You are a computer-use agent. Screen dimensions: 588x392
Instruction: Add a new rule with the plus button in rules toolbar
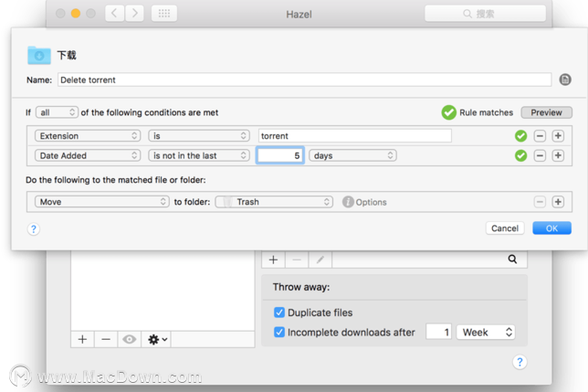(273, 260)
